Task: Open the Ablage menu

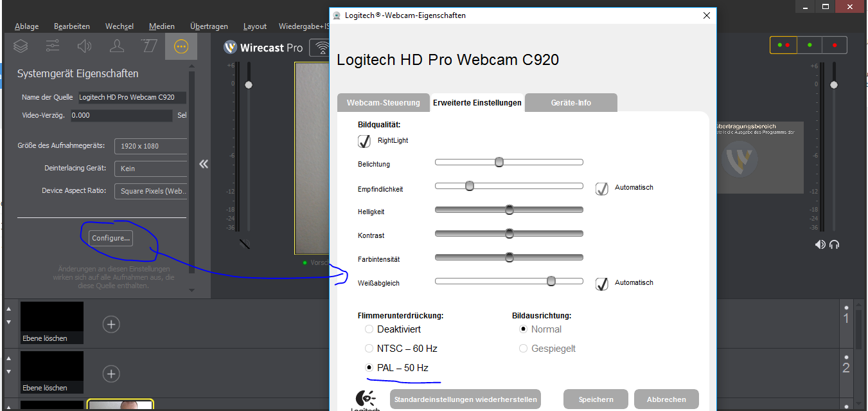Action: pyautogui.click(x=27, y=26)
